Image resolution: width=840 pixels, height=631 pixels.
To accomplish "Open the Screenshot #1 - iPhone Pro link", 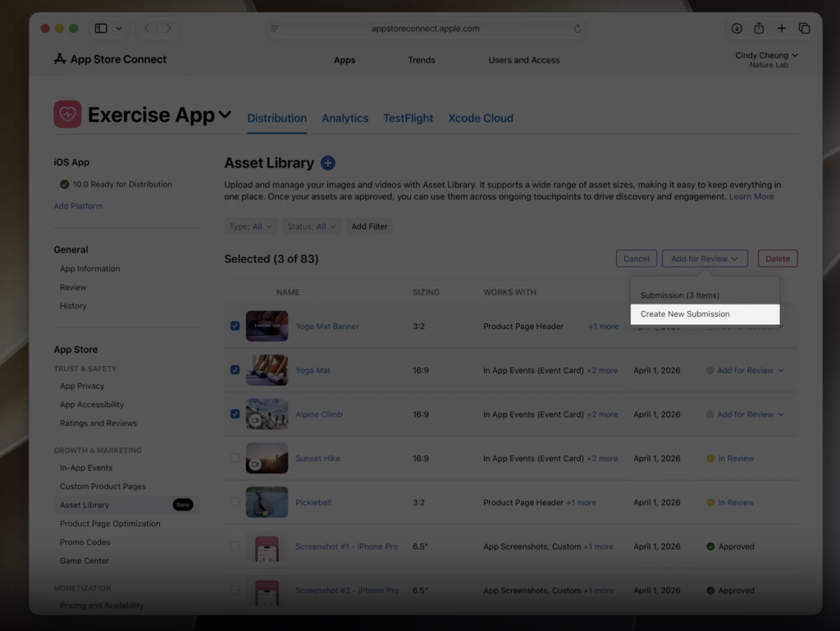I will (x=347, y=546).
